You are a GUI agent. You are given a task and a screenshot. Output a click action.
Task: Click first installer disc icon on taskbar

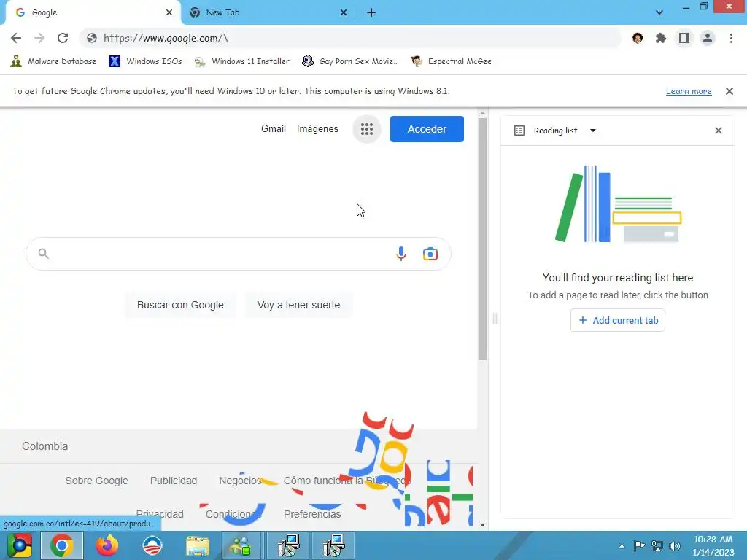287,545
